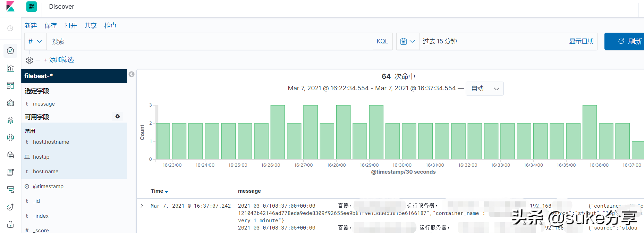Open Maps pin icon in sidebar
Image resolution: width=644 pixels, height=233 pixels.
pos(10,120)
